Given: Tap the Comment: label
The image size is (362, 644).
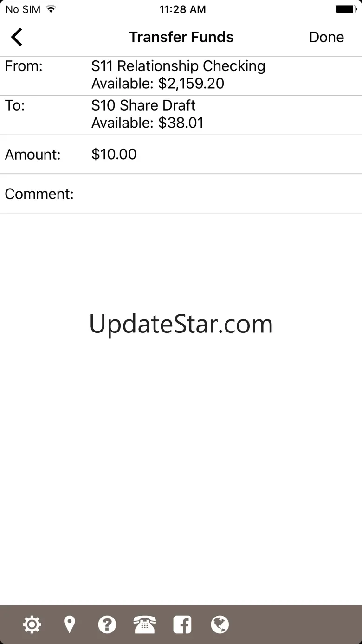Looking at the screenshot, I should point(39,194).
